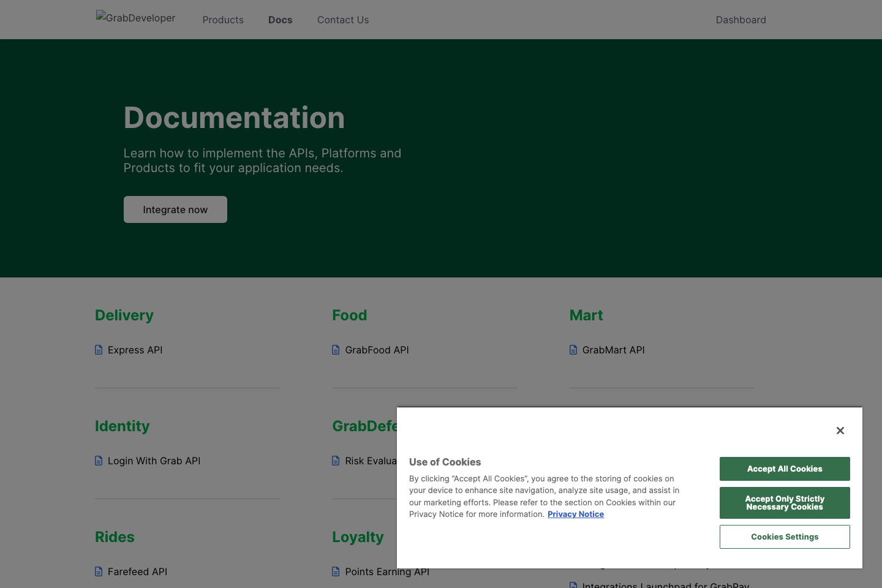The image size is (882, 588).
Task: Open the Privacy Notice link
Action: point(576,514)
